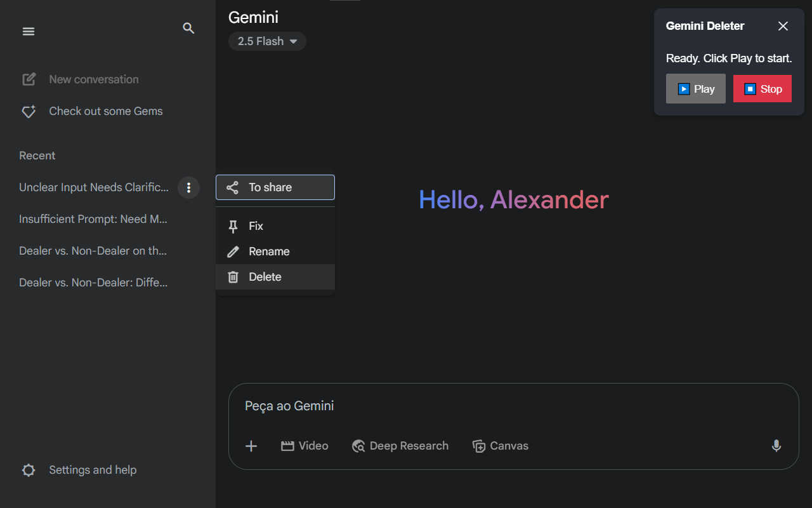This screenshot has width=812, height=508.
Task: Select the Deep Research tool chip
Action: point(400,446)
